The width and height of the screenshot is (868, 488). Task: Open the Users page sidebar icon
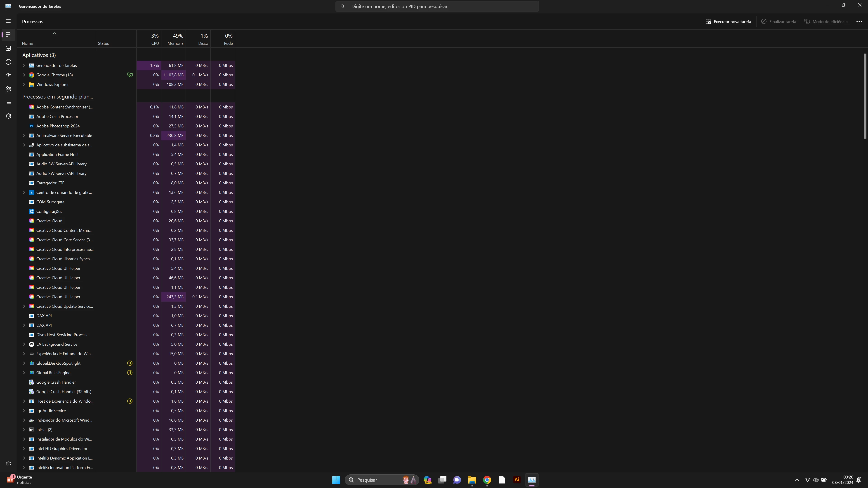coord(8,89)
